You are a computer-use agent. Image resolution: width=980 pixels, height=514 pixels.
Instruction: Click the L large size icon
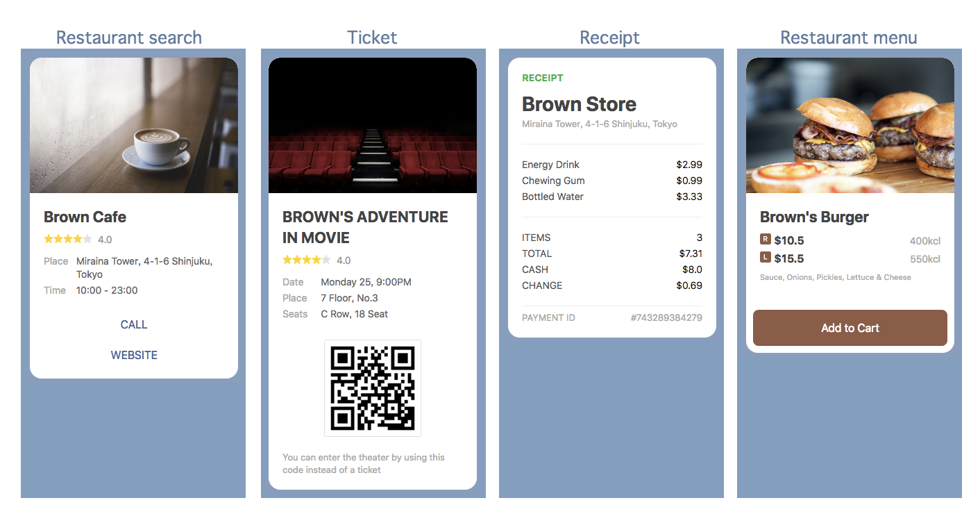[766, 258]
